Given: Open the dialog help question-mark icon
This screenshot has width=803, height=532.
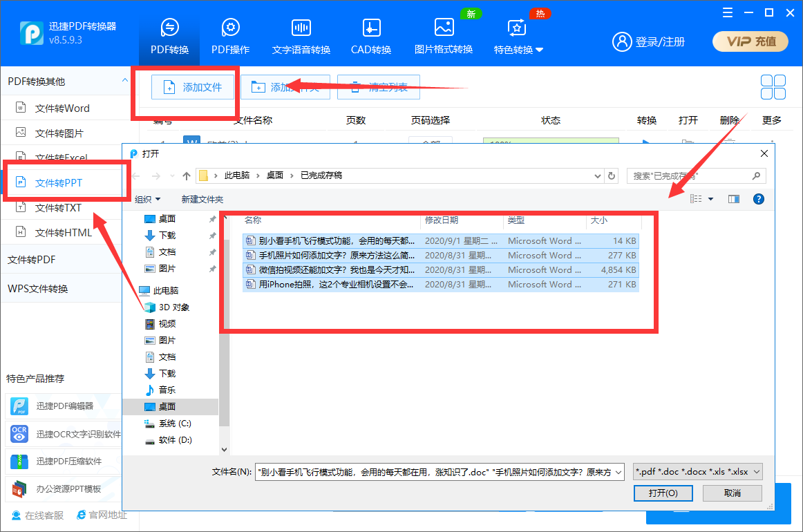Looking at the screenshot, I should [x=758, y=199].
